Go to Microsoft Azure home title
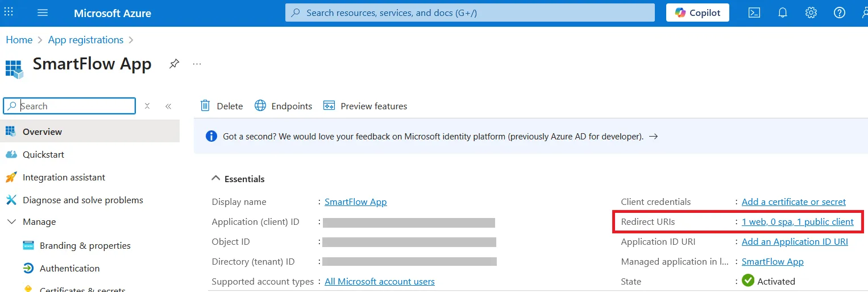 [x=113, y=13]
